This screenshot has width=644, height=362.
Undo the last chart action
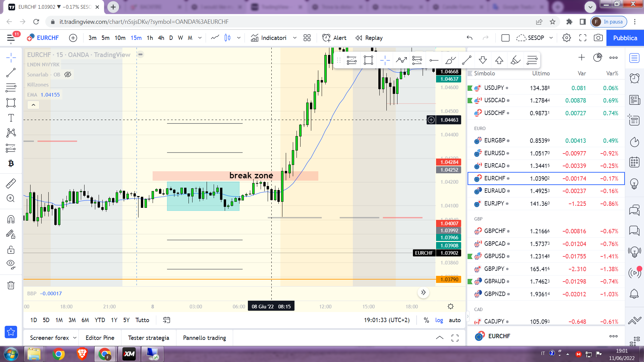pyautogui.click(x=470, y=38)
